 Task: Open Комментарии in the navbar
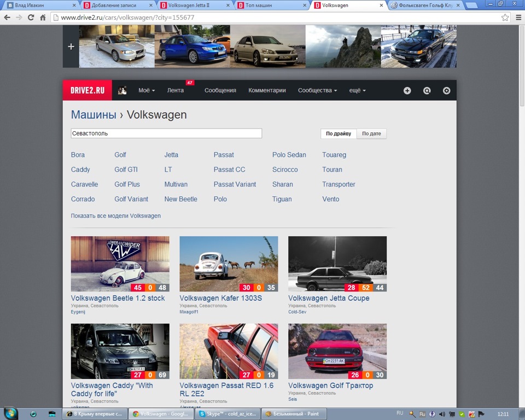[x=267, y=90]
